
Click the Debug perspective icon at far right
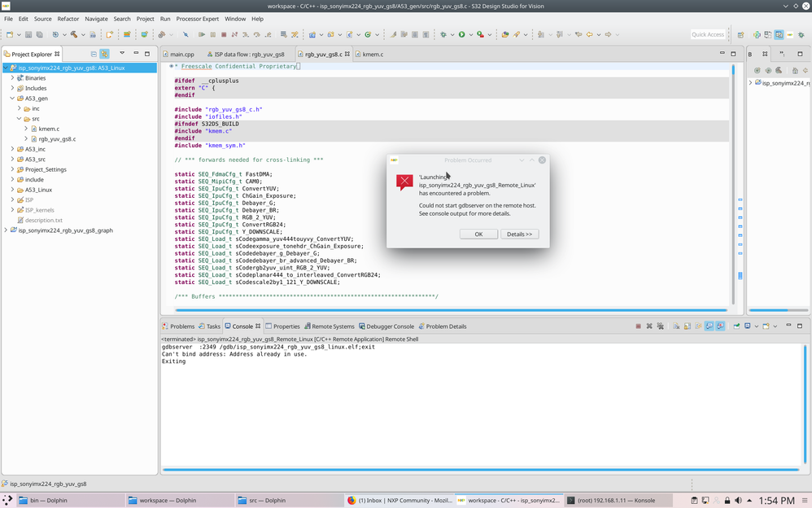pos(801,35)
